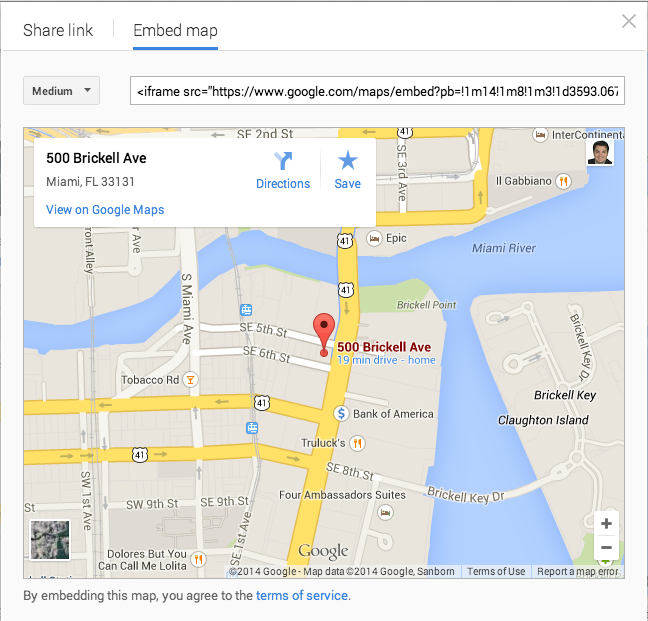
Task: Click the Il Gabbiano restaurant icon
Action: 563,181
